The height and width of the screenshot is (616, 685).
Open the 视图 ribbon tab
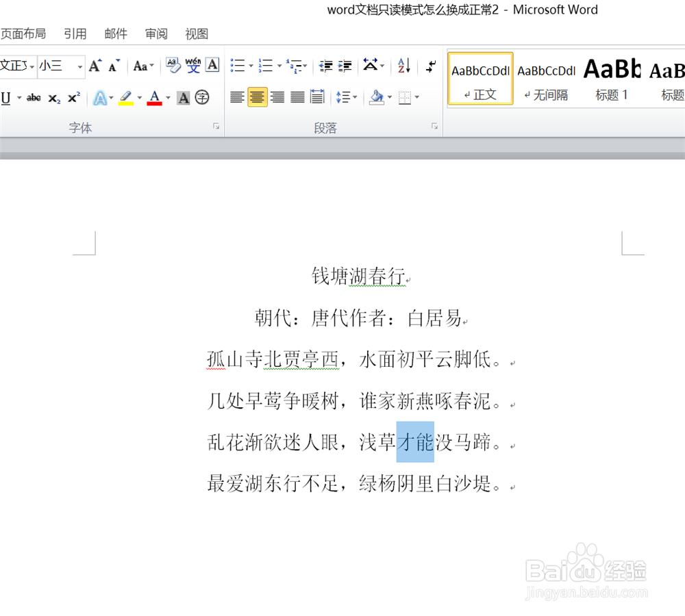pos(197,34)
